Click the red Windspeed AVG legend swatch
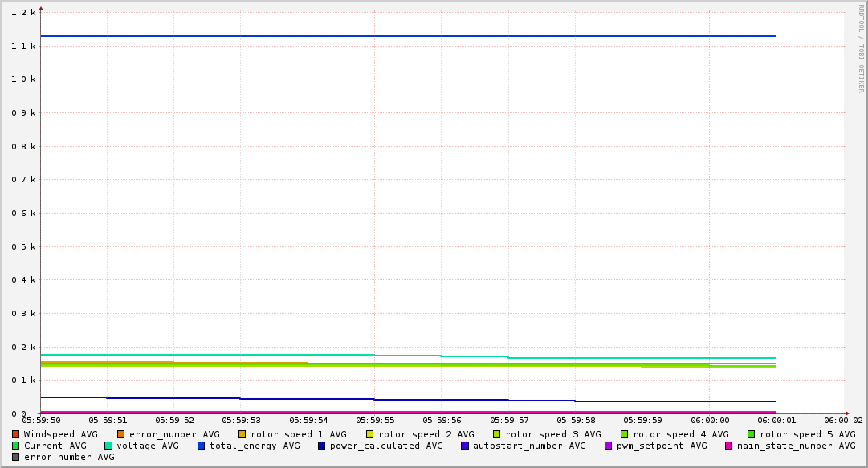The image size is (868, 468). [15, 434]
